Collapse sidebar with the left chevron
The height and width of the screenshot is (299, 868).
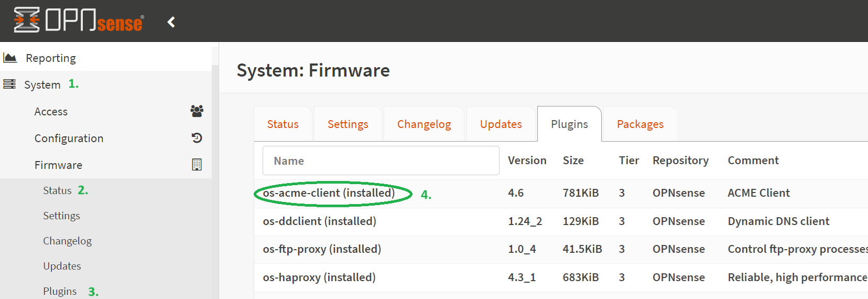171,22
